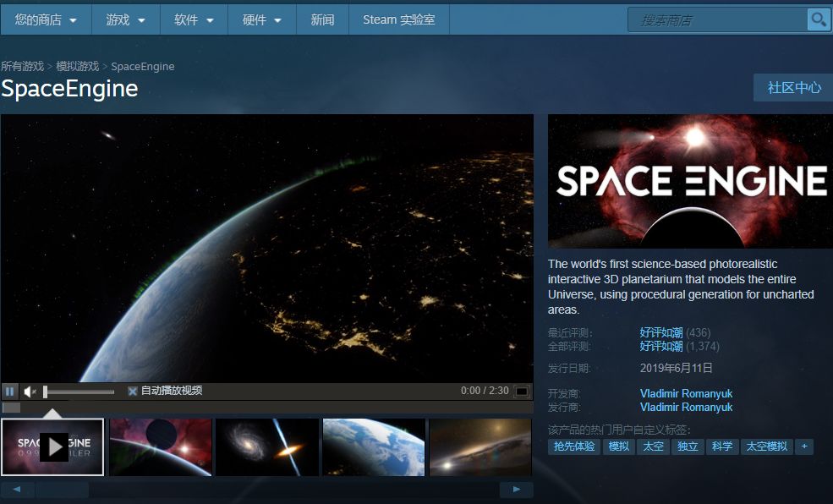This screenshot has height=504, width=833.
Task: Select the 科学 tag
Action: [x=722, y=446]
